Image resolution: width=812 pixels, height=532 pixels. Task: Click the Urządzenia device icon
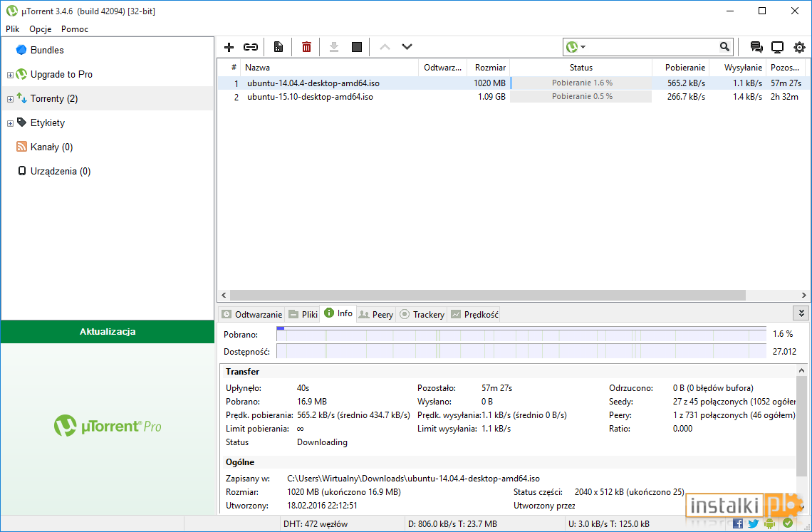pyautogui.click(x=22, y=171)
